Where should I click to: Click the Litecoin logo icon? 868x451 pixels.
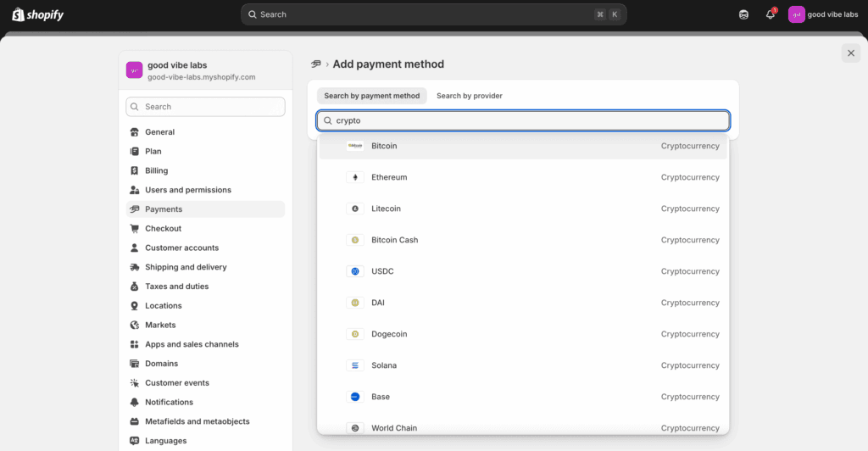[355, 209]
